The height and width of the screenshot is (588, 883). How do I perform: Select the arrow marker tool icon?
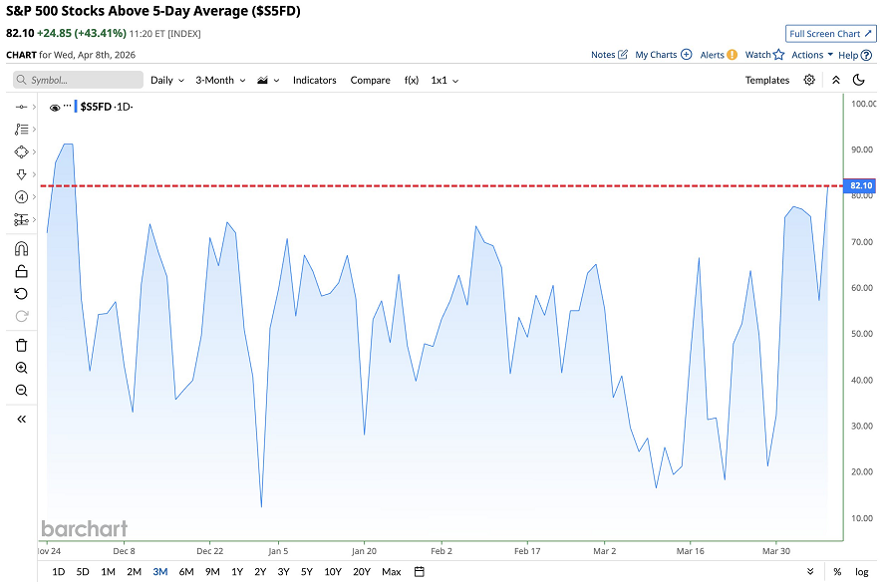pyautogui.click(x=21, y=174)
